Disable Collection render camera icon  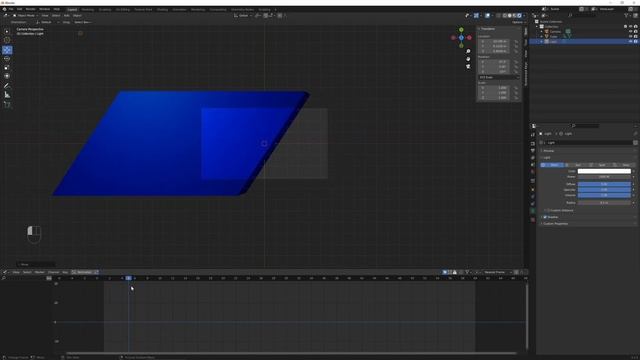point(636,27)
